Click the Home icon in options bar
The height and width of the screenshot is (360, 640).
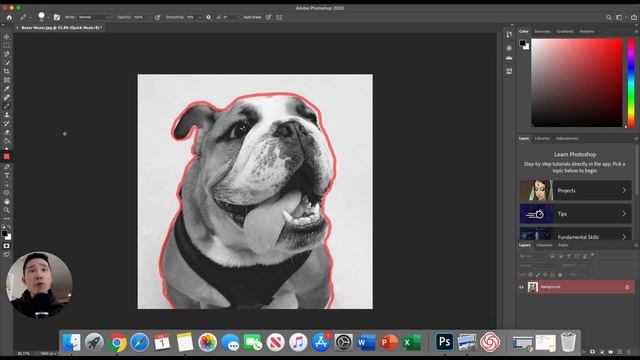point(9,17)
